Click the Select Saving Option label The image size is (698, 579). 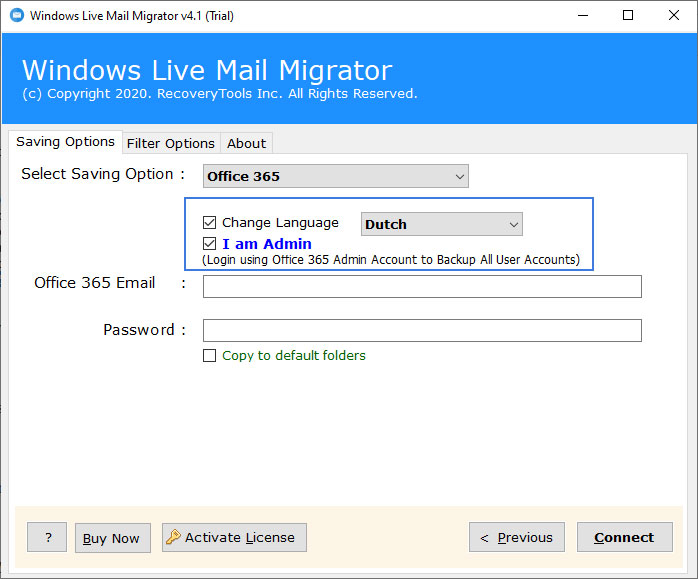(x=103, y=174)
